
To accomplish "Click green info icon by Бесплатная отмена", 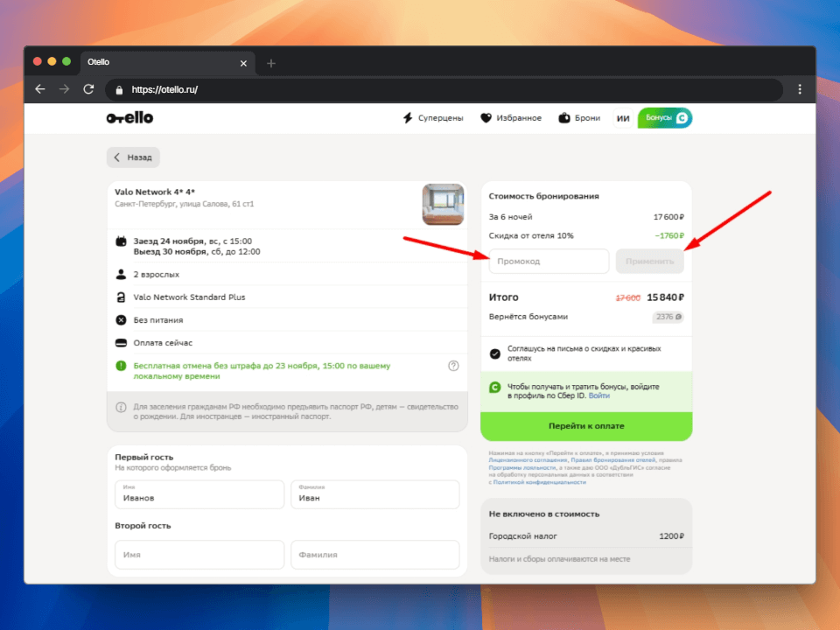I will point(121,366).
